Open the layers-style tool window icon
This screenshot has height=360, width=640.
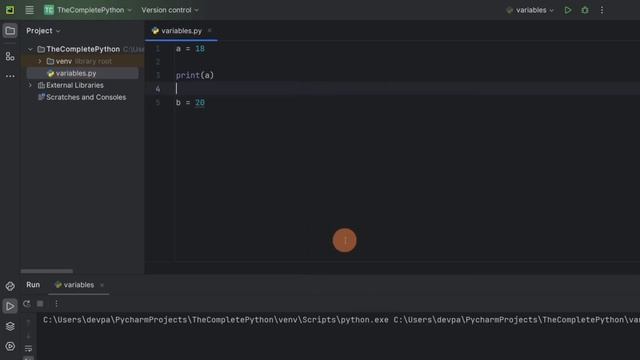point(10,326)
